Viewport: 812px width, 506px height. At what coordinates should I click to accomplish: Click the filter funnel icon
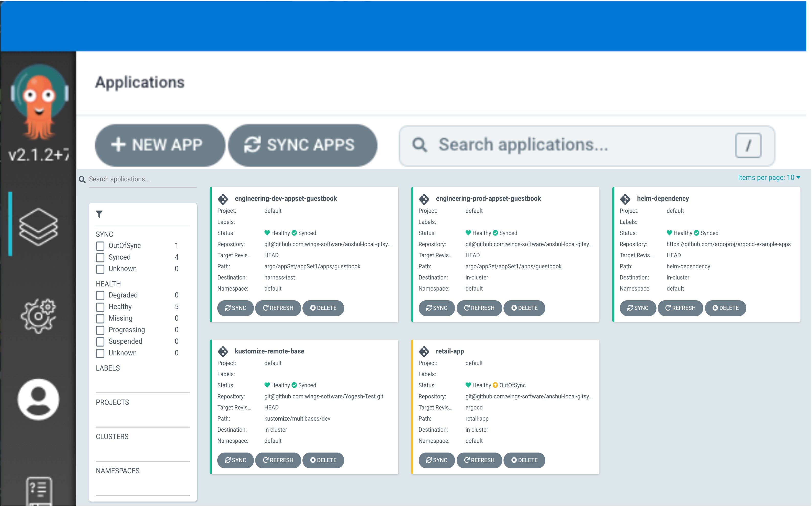[99, 214]
